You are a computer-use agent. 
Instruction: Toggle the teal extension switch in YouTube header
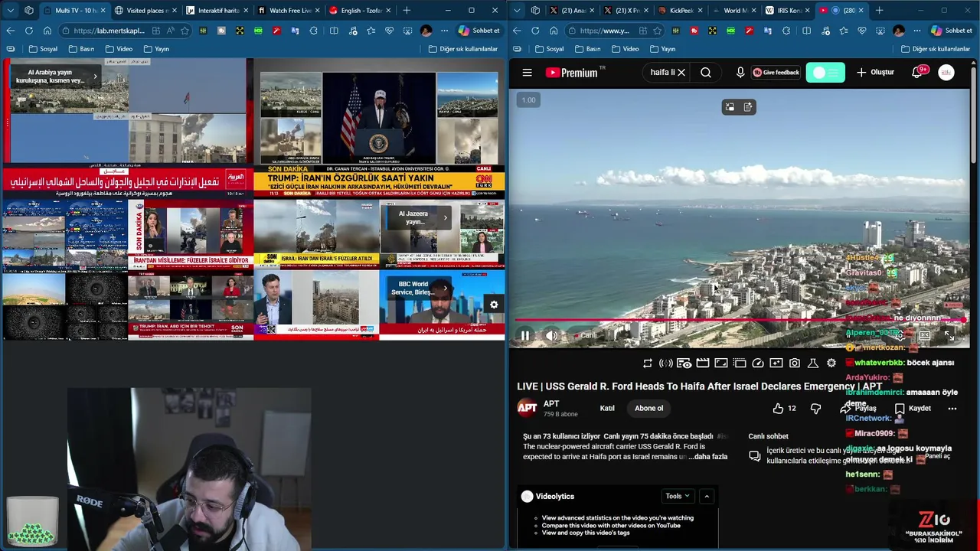[825, 73]
